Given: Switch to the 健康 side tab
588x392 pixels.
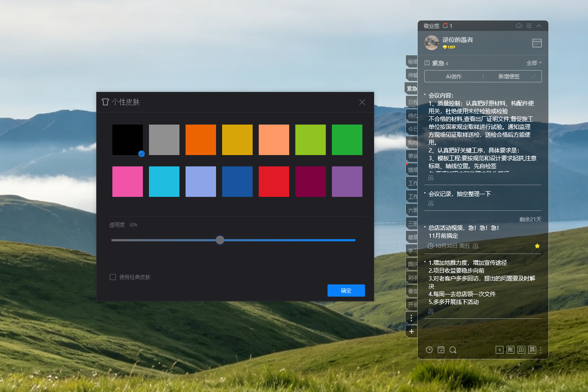Looking at the screenshot, I should [x=412, y=237].
